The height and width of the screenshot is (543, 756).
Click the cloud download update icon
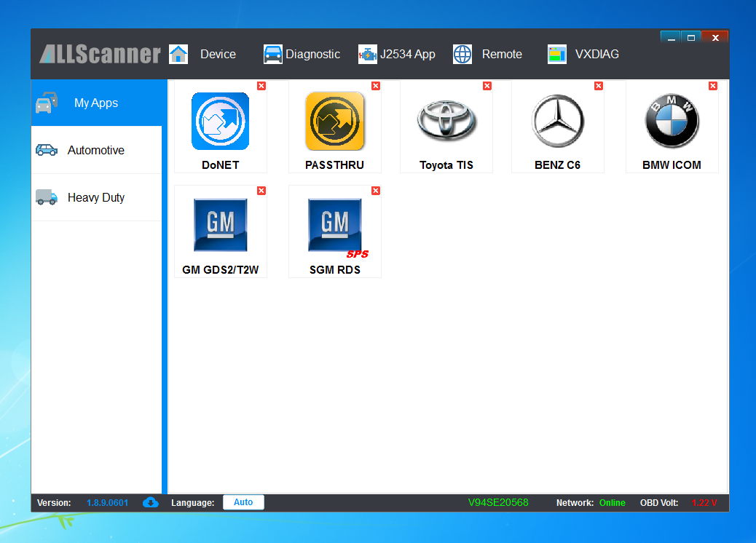[x=151, y=502]
